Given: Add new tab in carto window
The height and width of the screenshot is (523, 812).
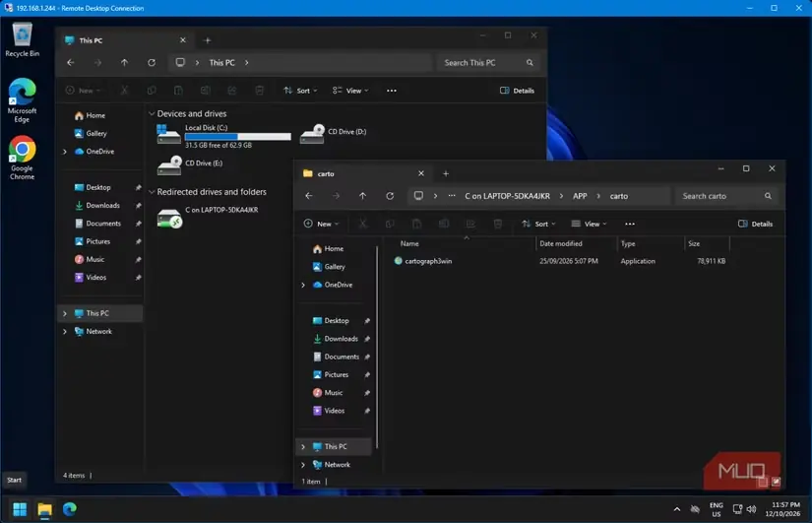Looking at the screenshot, I should [x=446, y=173].
